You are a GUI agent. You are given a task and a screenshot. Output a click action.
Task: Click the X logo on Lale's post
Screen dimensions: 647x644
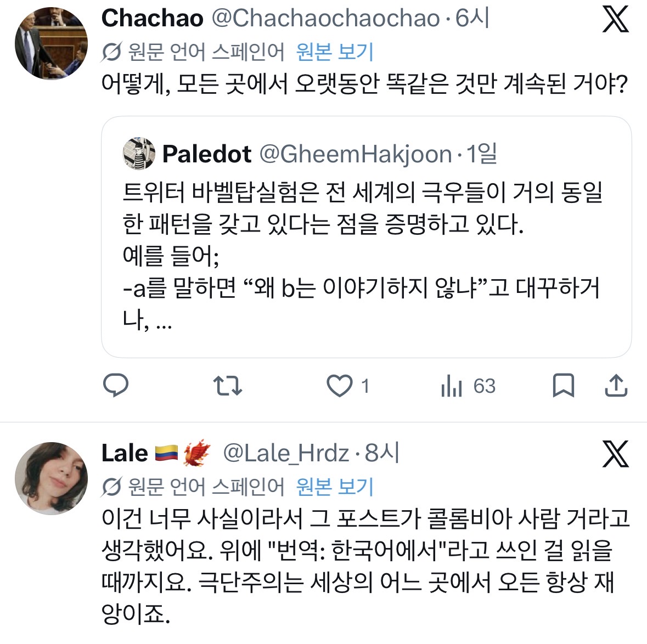pos(615,454)
